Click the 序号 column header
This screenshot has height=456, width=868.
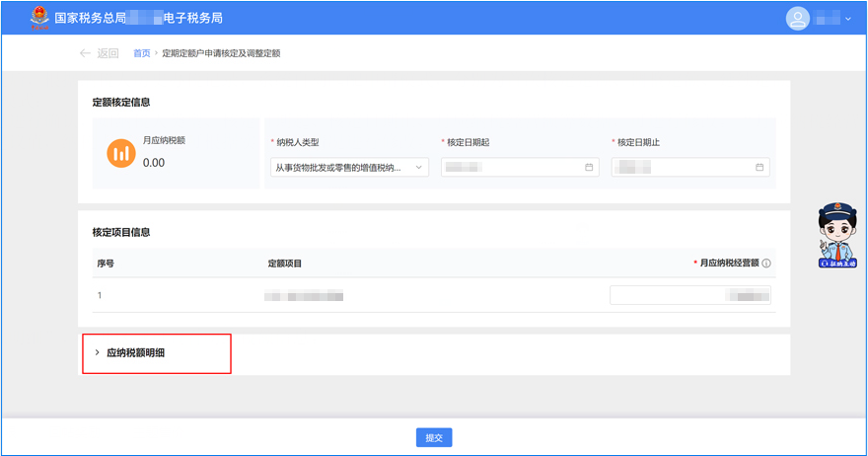pyautogui.click(x=107, y=264)
